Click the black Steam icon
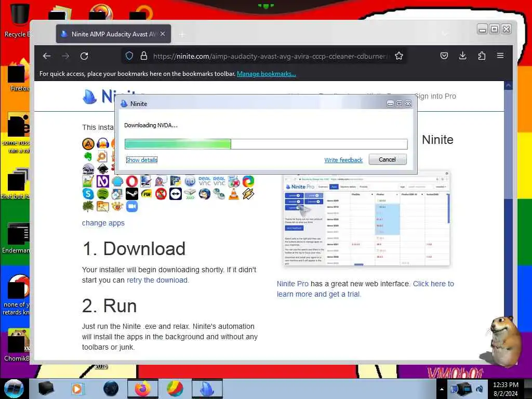532x399 pixels. click(x=131, y=194)
